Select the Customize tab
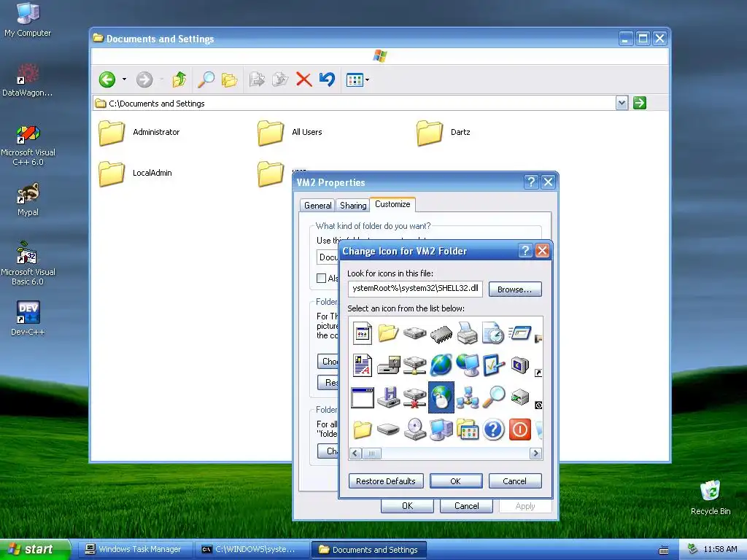Viewport: 747px width, 560px height. 392,204
